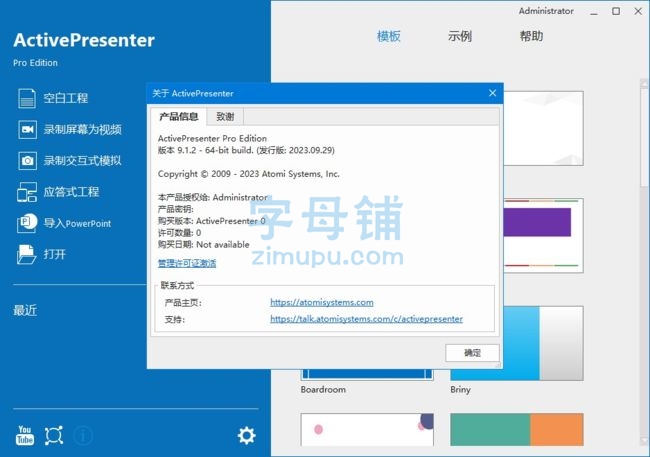Select the 产品信息 tab
650x457 pixels.
point(179,117)
